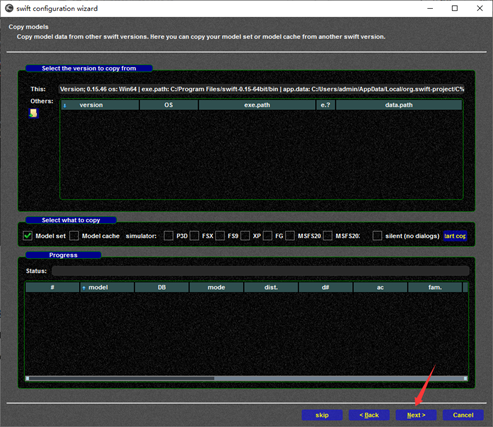Sort progress table by model column
The height and width of the screenshot is (427, 493).
point(107,287)
